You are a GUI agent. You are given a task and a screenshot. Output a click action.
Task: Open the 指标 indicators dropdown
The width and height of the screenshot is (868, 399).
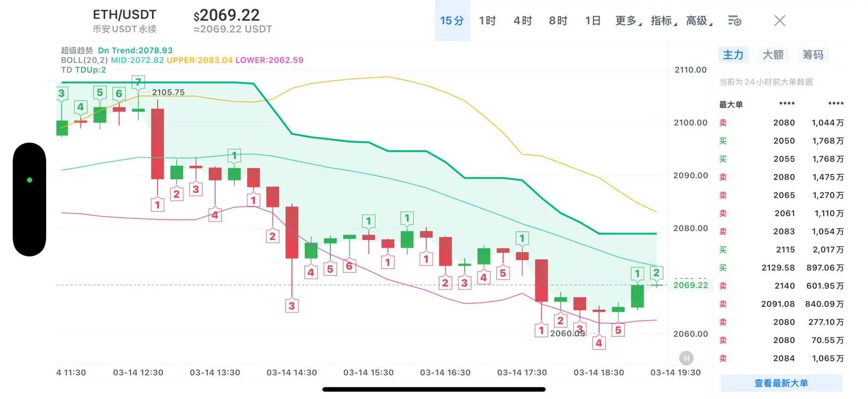(x=664, y=21)
